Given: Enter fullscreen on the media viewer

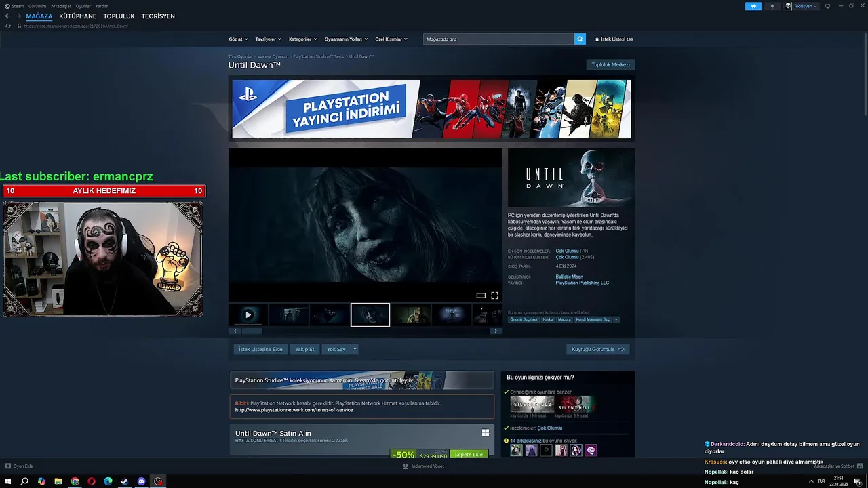Looking at the screenshot, I should click(x=494, y=296).
